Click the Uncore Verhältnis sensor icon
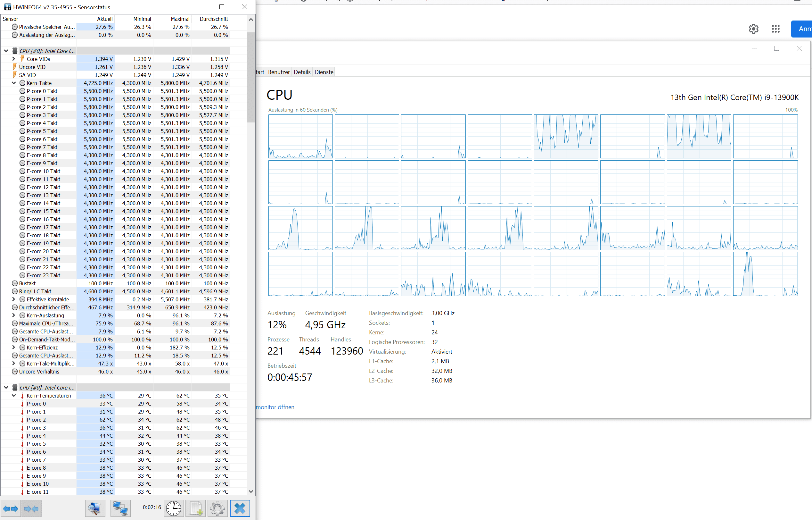Image resolution: width=812 pixels, height=520 pixels. tap(14, 372)
